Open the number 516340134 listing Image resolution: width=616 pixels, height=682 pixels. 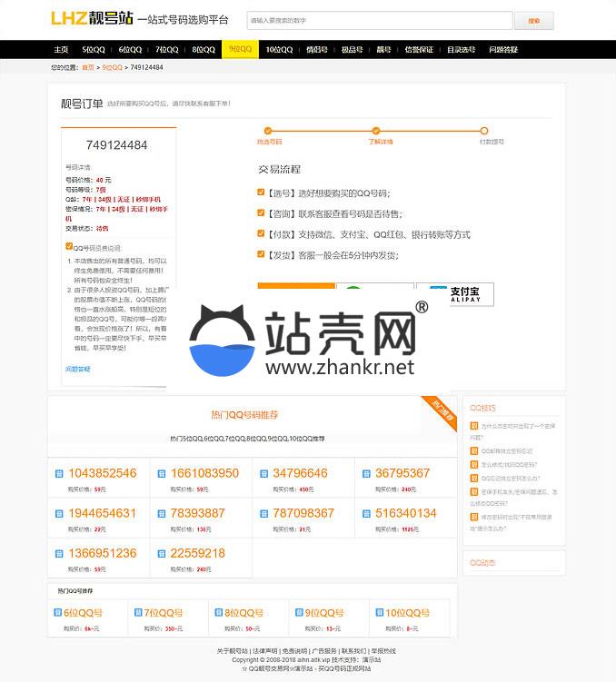tap(405, 513)
